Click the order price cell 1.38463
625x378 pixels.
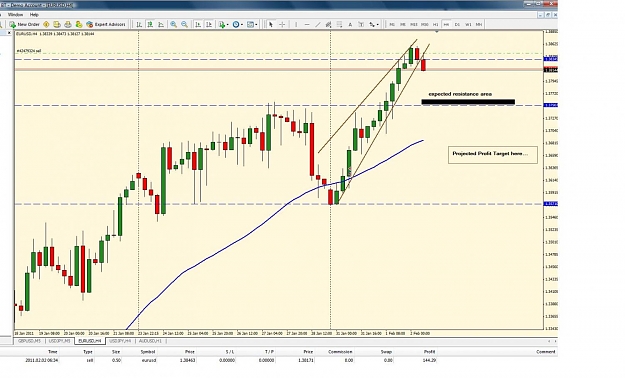[187, 360]
